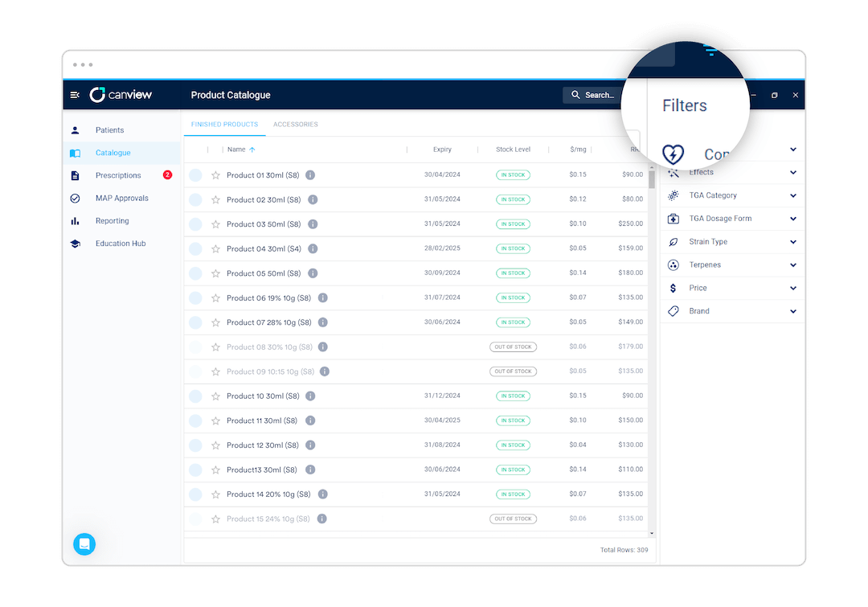
Task: Open the Prescriptions section
Action: (x=122, y=175)
